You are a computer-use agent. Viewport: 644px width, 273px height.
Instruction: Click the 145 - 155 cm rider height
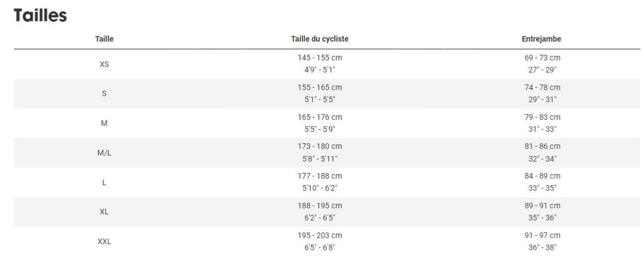[x=320, y=58]
